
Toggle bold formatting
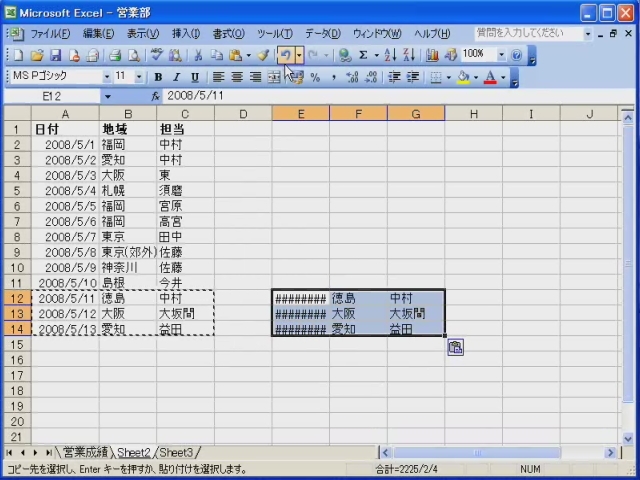coord(157,77)
